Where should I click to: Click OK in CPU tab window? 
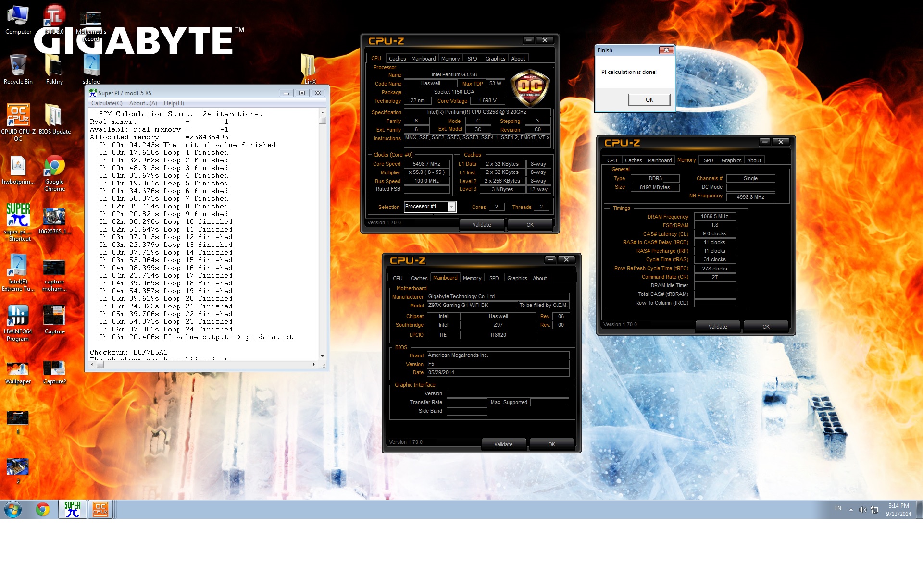[x=530, y=225]
